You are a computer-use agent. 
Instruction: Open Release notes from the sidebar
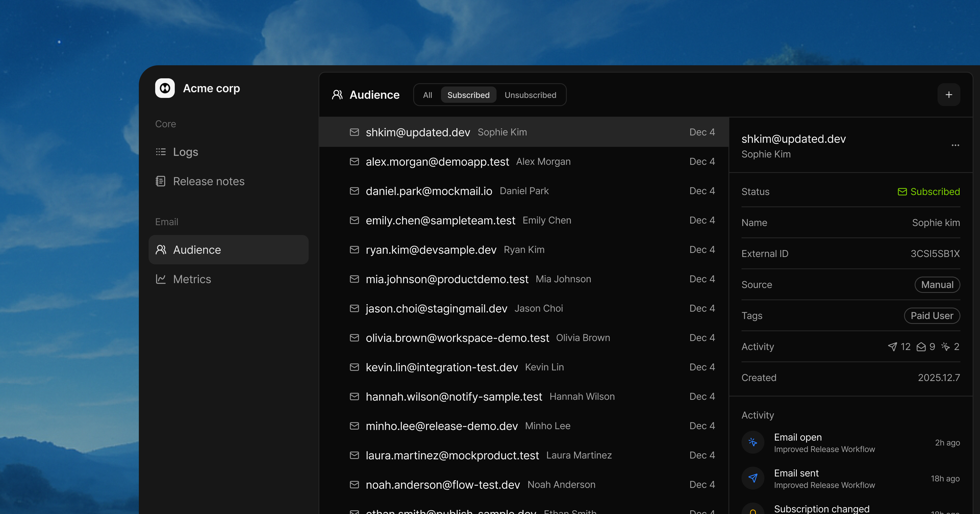pos(209,181)
